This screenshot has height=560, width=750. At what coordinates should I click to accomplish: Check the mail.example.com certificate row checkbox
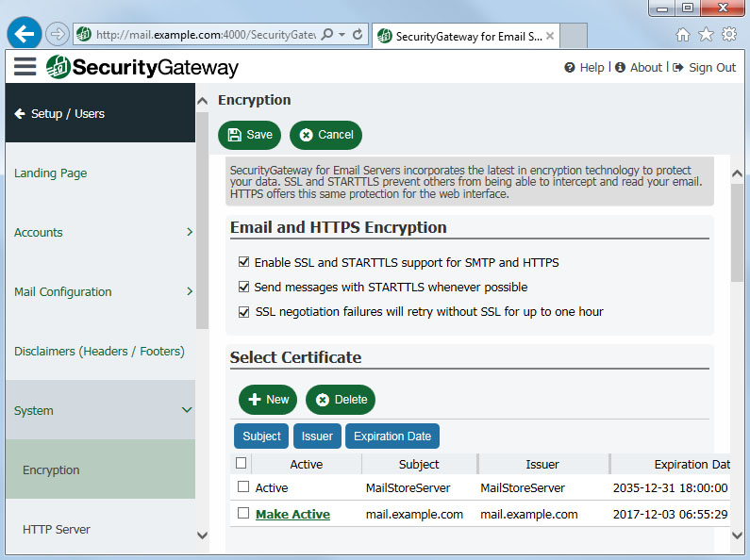coord(243,513)
